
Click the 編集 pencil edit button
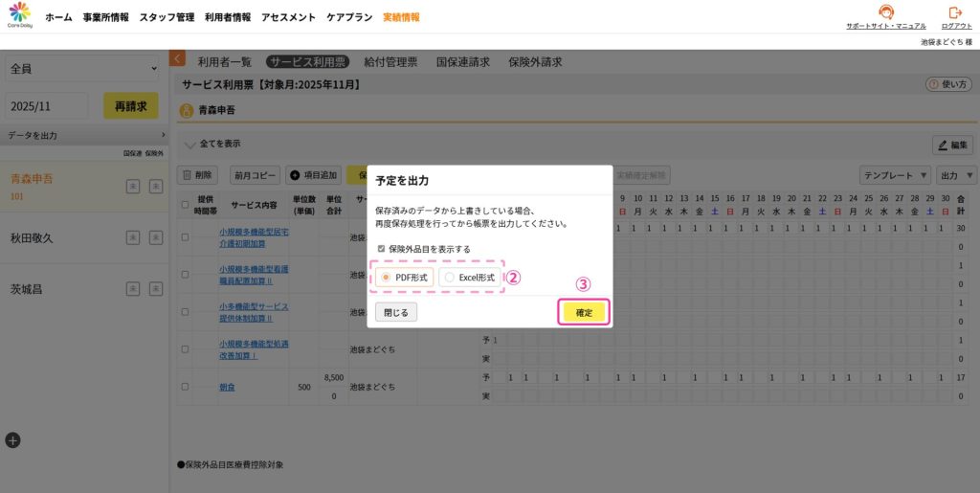tap(952, 145)
